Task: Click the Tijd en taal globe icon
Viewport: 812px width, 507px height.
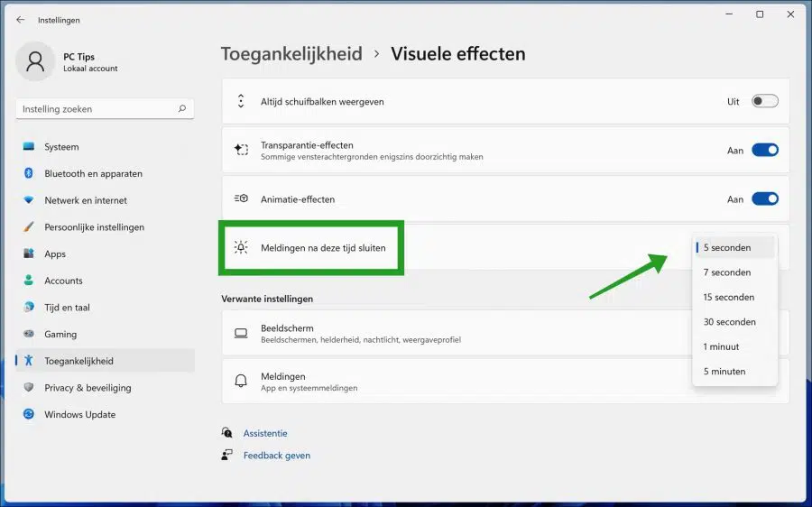Action: (29, 307)
